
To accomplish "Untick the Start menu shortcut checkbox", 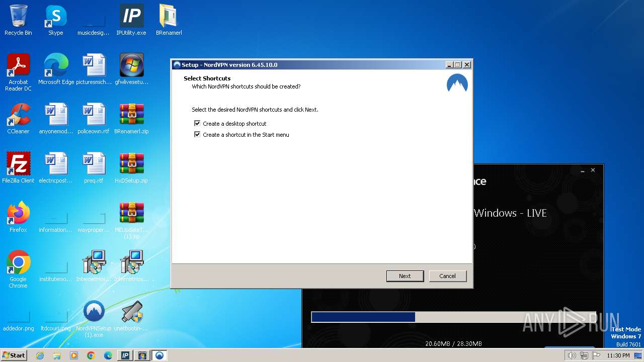I will pos(197,134).
